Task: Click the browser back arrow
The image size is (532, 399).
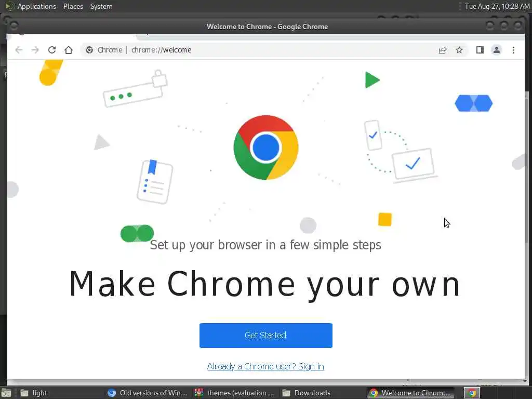Action: click(x=19, y=50)
